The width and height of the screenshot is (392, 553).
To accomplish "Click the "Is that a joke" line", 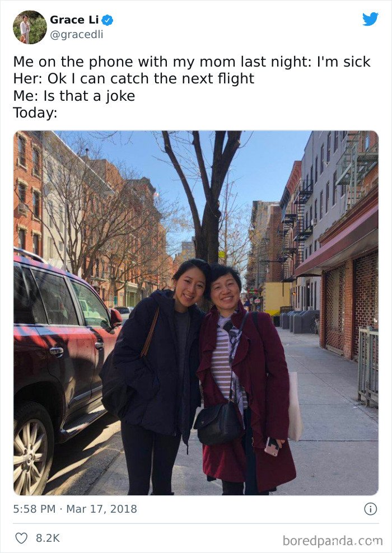I will [74, 96].
